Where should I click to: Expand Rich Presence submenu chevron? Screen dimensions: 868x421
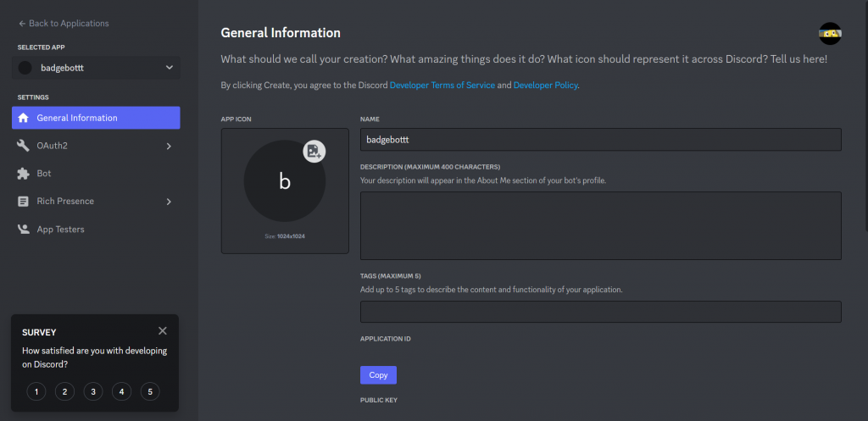169,202
